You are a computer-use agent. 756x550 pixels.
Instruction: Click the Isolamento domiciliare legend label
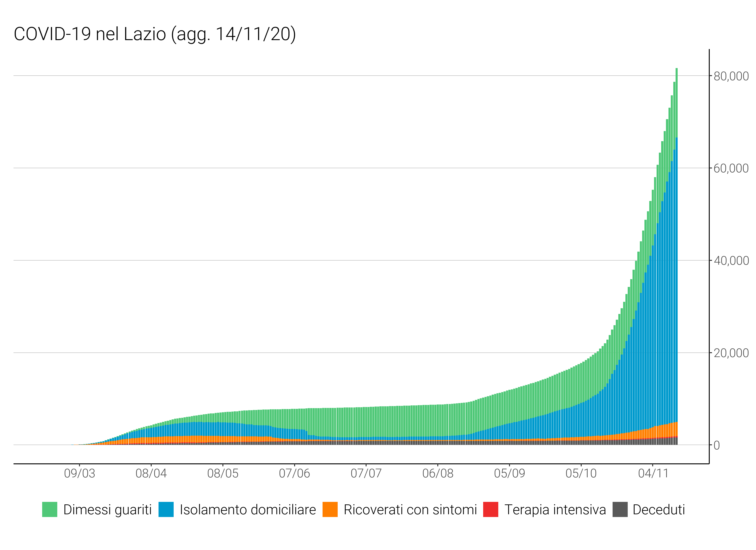(248, 510)
